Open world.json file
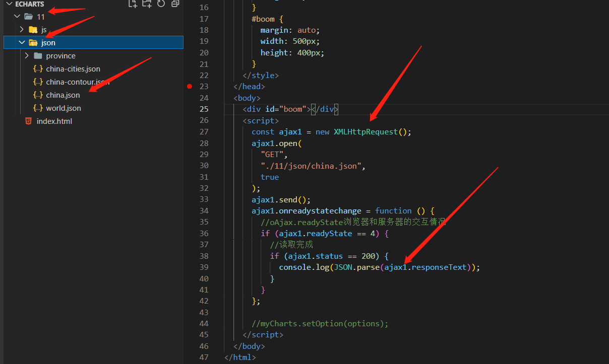Viewport: 609px width, 364px height. click(64, 108)
